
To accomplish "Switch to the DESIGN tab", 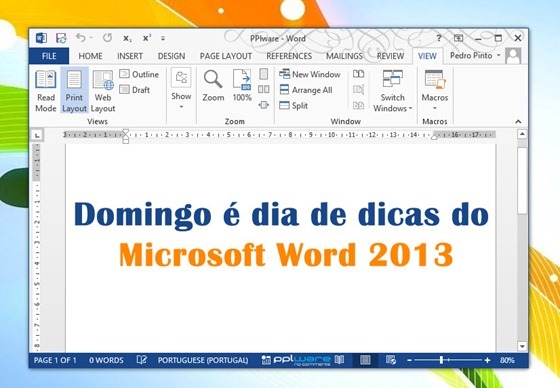I will click(x=171, y=56).
